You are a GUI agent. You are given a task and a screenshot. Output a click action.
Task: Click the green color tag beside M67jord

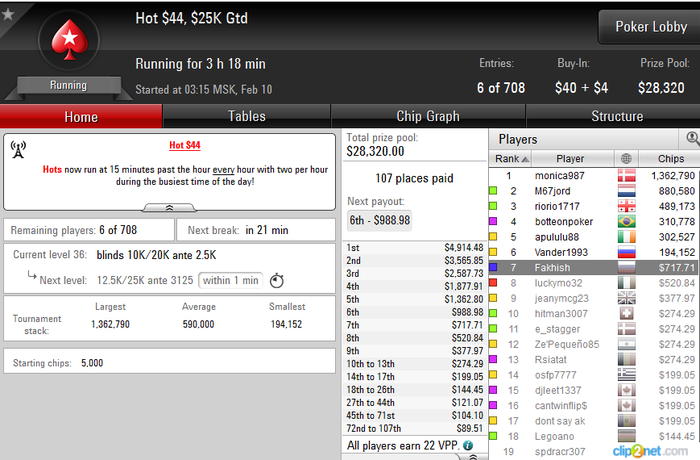[493, 191]
